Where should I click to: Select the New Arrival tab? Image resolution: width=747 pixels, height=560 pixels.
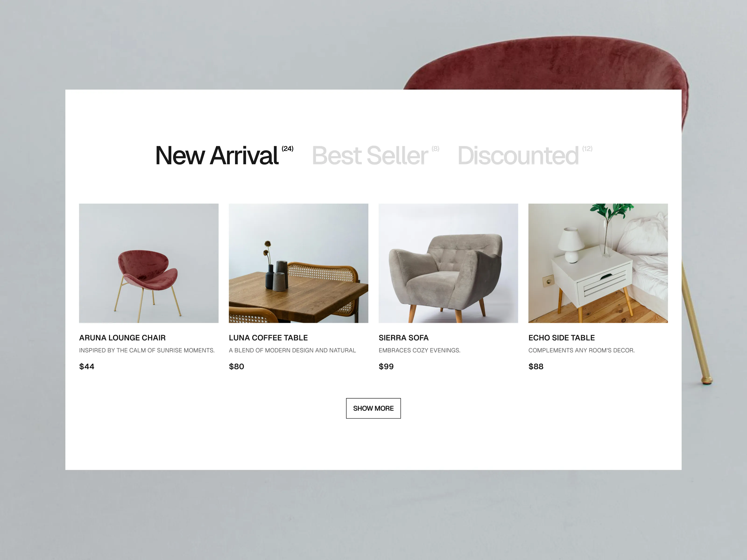click(x=217, y=156)
